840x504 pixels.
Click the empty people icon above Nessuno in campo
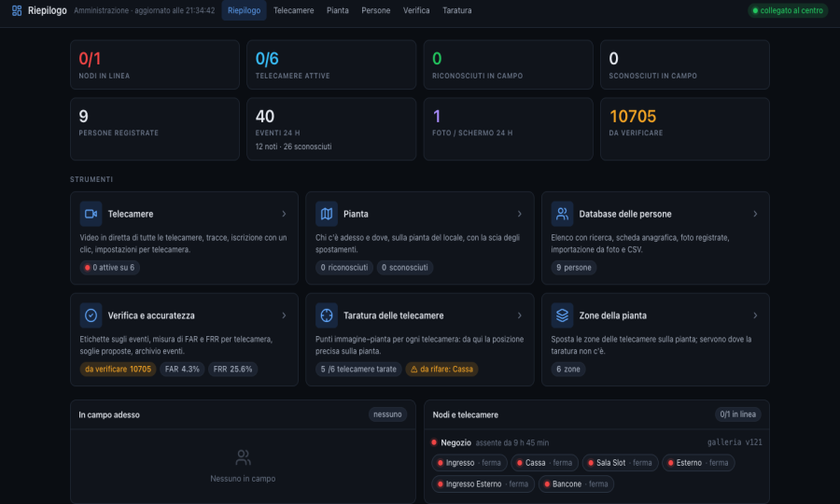(243, 457)
